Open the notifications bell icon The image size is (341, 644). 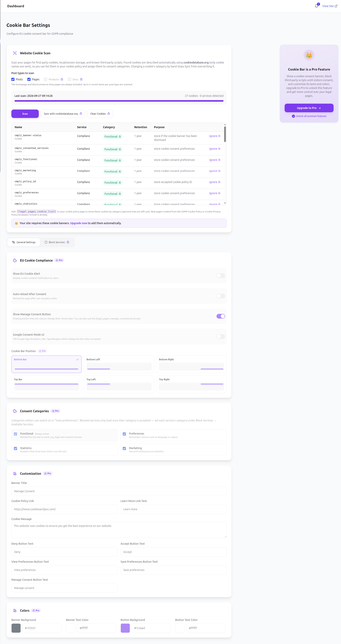pyautogui.click(x=316, y=6)
